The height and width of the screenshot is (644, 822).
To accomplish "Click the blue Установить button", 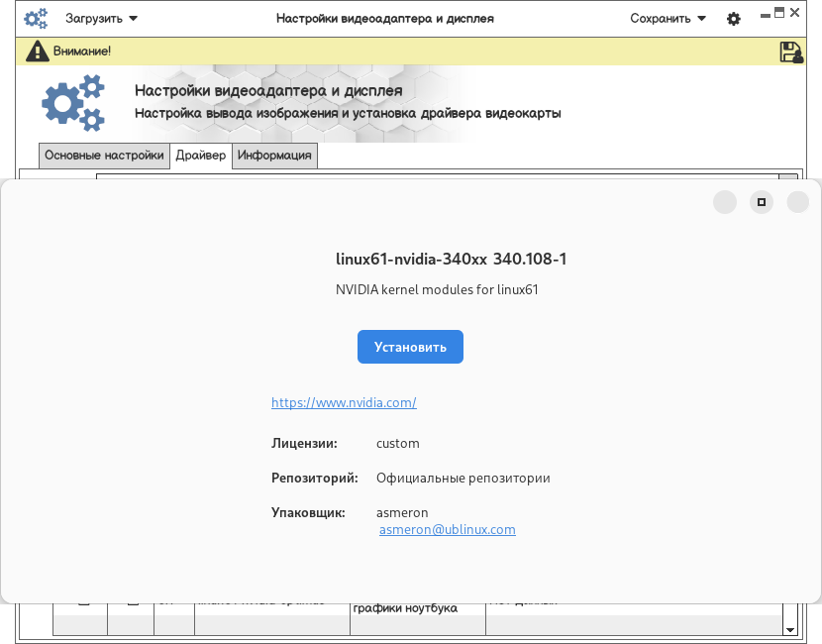I will click(x=410, y=347).
